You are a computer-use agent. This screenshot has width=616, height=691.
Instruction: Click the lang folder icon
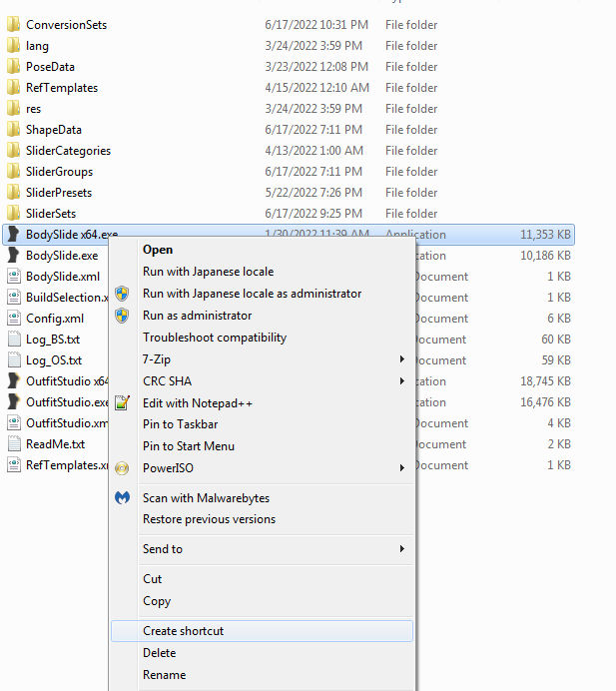pyautogui.click(x=14, y=45)
